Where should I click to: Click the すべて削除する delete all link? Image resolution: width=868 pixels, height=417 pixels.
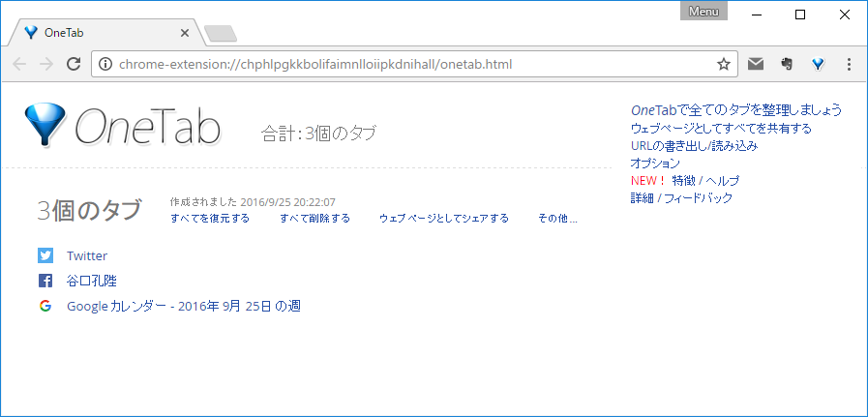314,219
